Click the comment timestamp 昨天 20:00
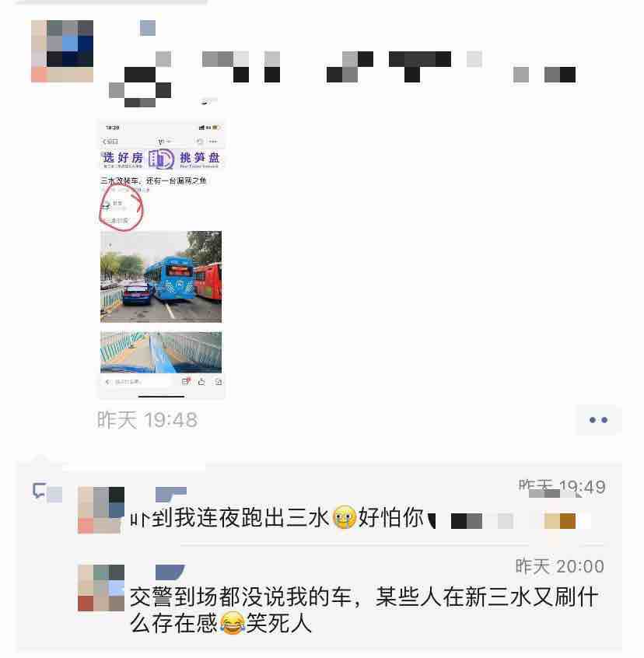 560,566
